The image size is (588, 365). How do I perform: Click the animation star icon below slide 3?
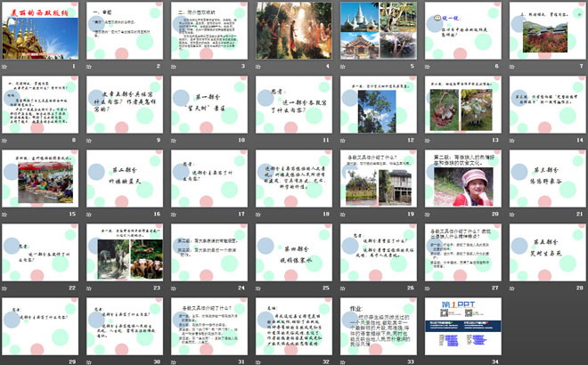coord(174,67)
